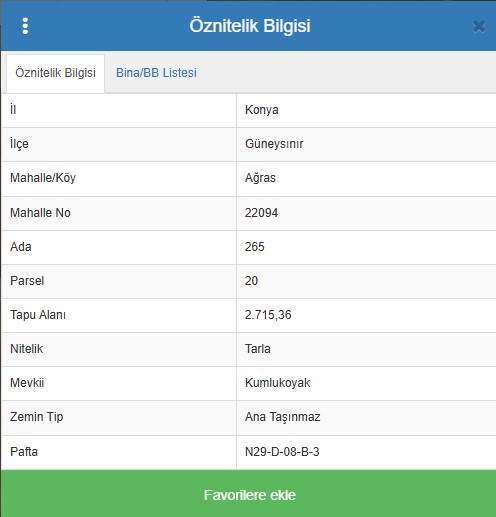Click the Güneysınır district value

pos(274,144)
